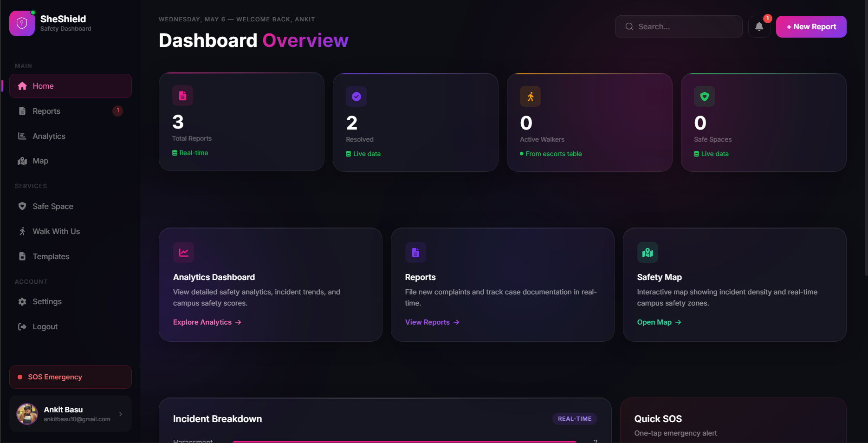868x443 pixels.
Task: Open Map from the sidebar menu
Action: [71, 161]
